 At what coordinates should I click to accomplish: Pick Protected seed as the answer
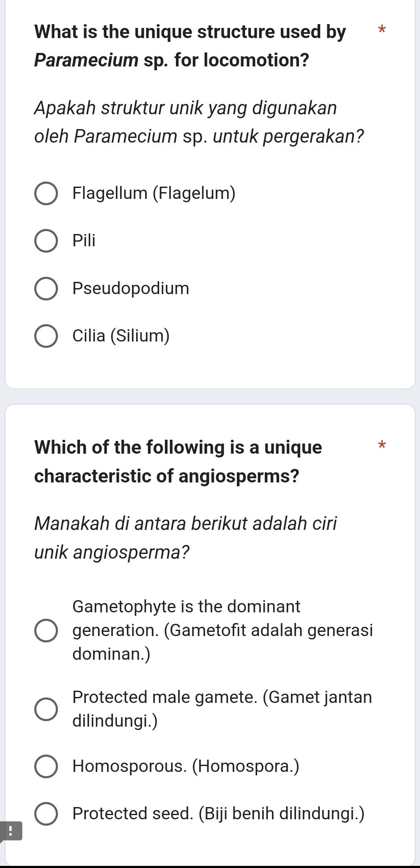pos(47,813)
